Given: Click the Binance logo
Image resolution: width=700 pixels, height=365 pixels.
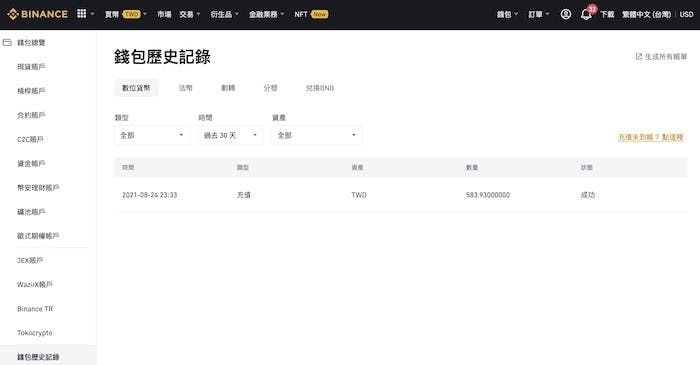Looking at the screenshot, I should [38, 14].
